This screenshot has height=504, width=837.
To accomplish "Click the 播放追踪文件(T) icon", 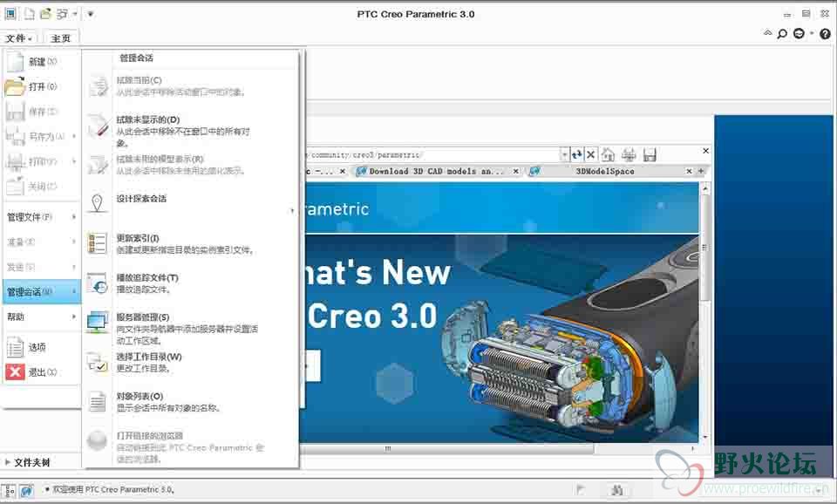I will pos(98,283).
